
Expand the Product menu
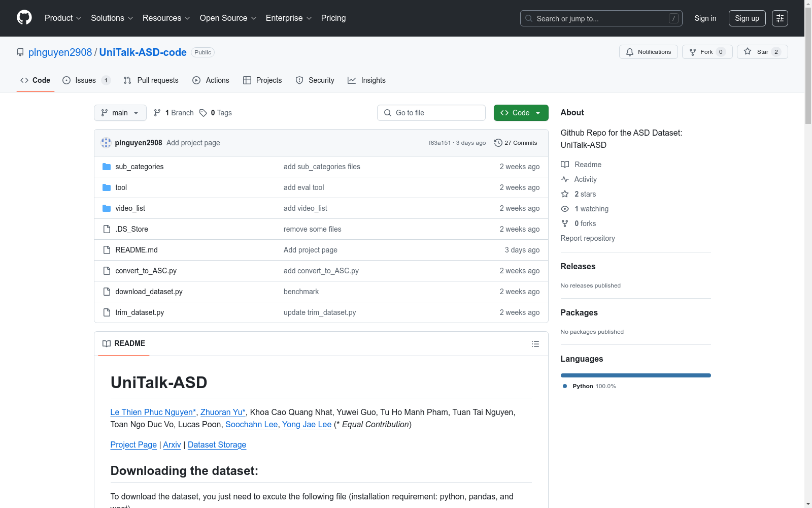(x=63, y=18)
